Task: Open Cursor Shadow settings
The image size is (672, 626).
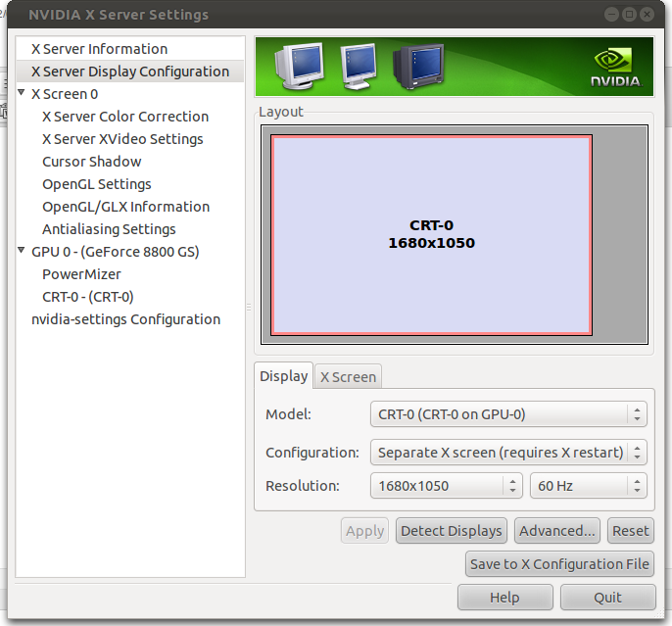Action: (x=92, y=162)
